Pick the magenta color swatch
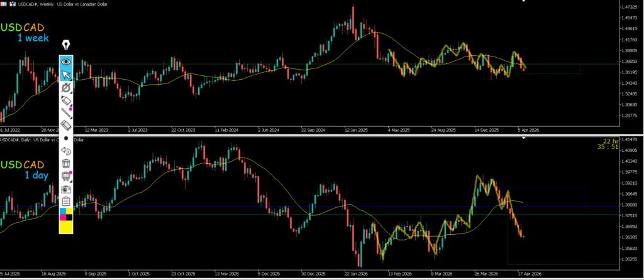 point(63,217)
